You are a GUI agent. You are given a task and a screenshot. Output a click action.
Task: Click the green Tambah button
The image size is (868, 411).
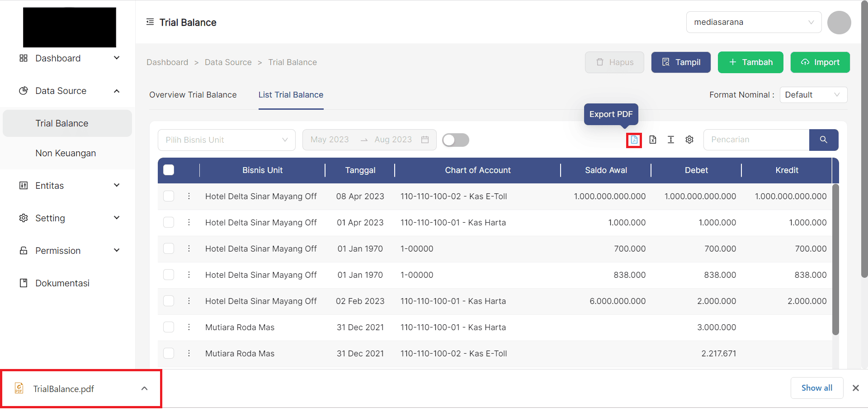pyautogui.click(x=750, y=62)
